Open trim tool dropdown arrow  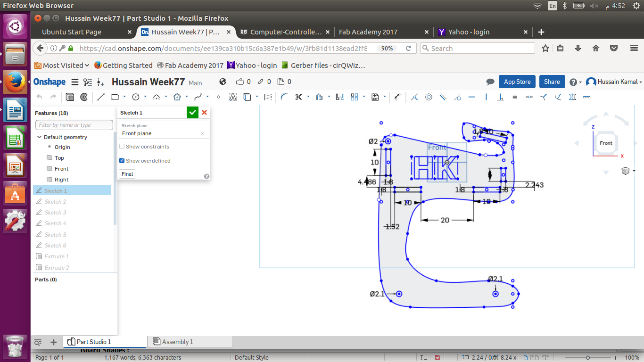[308, 97]
